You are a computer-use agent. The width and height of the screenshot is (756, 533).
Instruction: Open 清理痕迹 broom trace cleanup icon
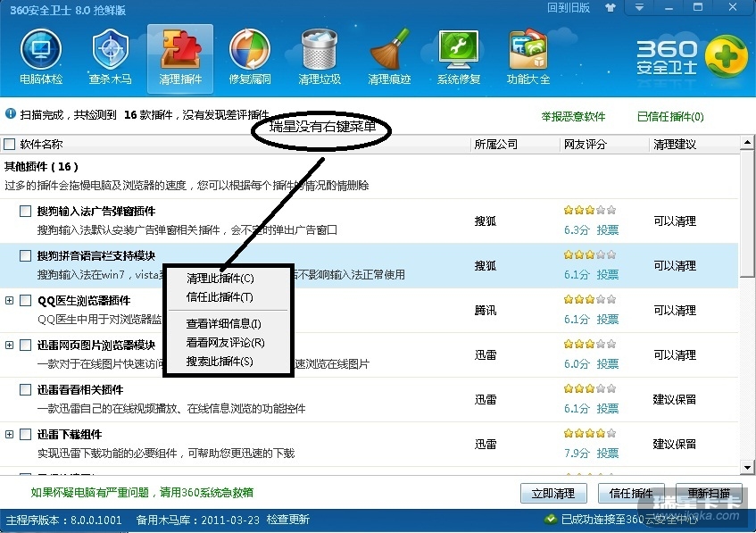pyautogui.click(x=389, y=56)
